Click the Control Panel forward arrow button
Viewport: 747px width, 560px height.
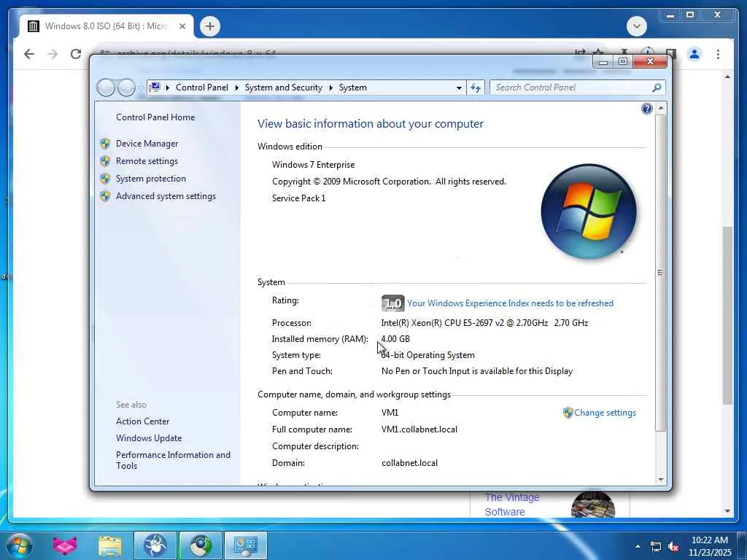126,87
